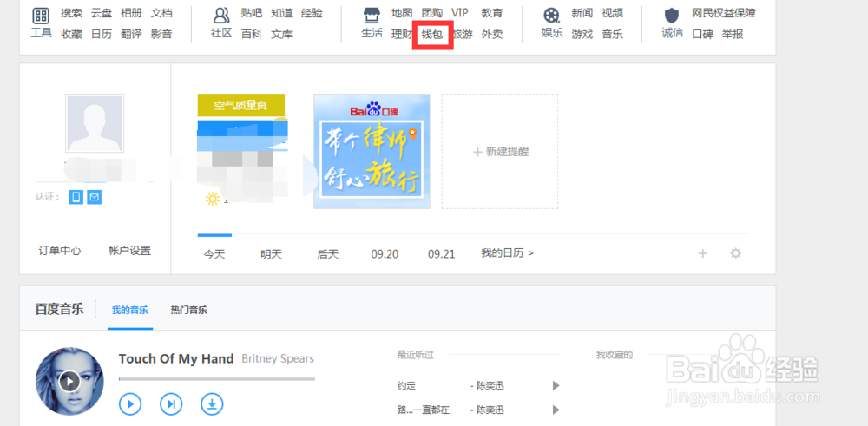Play 约定 by 陈奕迅 arrow
The width and height of the screenshot is (868, 426).
tap(556, 385)
